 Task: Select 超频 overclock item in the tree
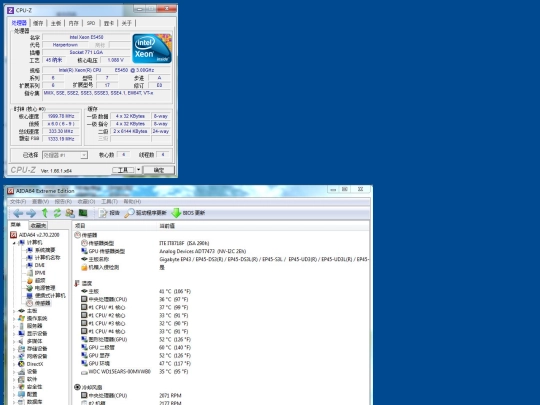[x=36, y=280]
